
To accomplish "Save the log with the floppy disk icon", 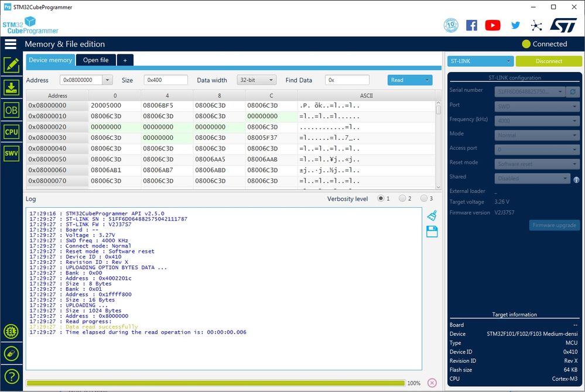I will point(432,232).
